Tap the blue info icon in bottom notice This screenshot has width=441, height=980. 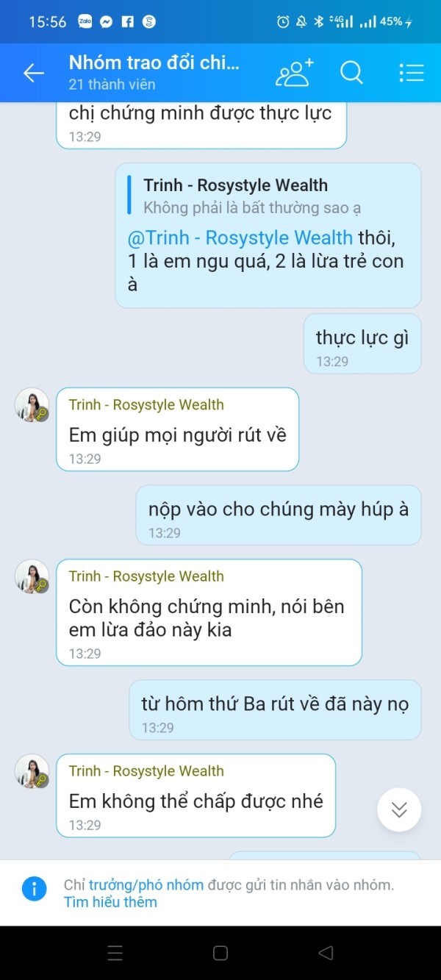(x=34, y=888)
